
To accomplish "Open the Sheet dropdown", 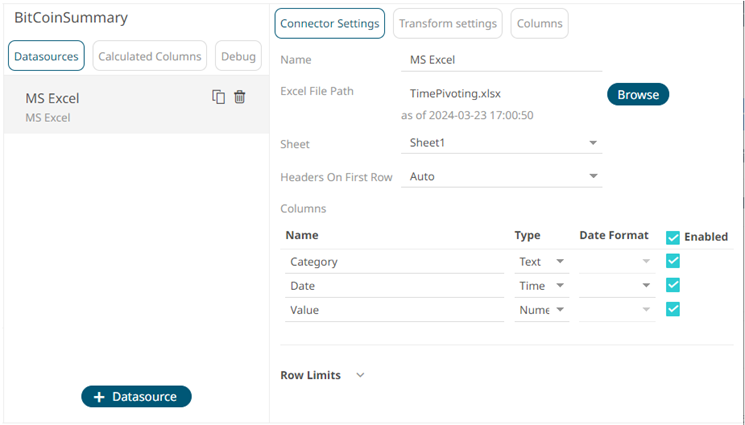I will coord(504,143).
